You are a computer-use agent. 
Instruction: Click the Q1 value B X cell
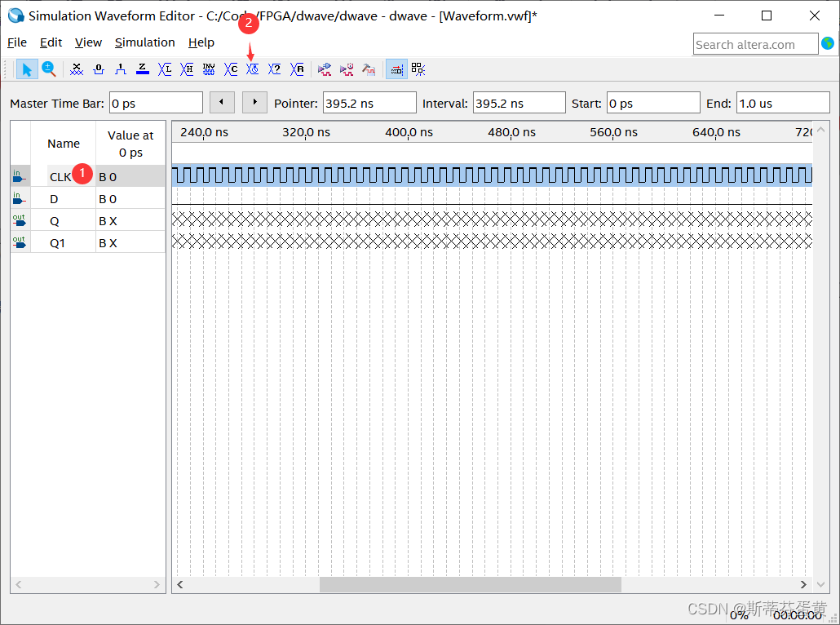tap(130, 243)
